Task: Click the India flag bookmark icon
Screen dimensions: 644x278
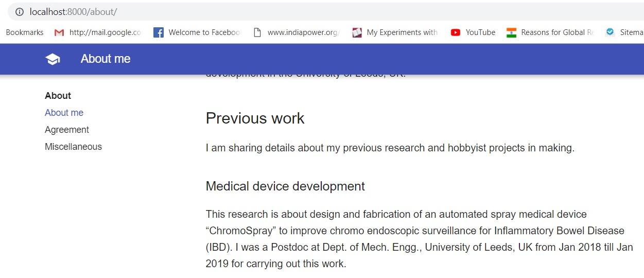Action: (511, 32)
